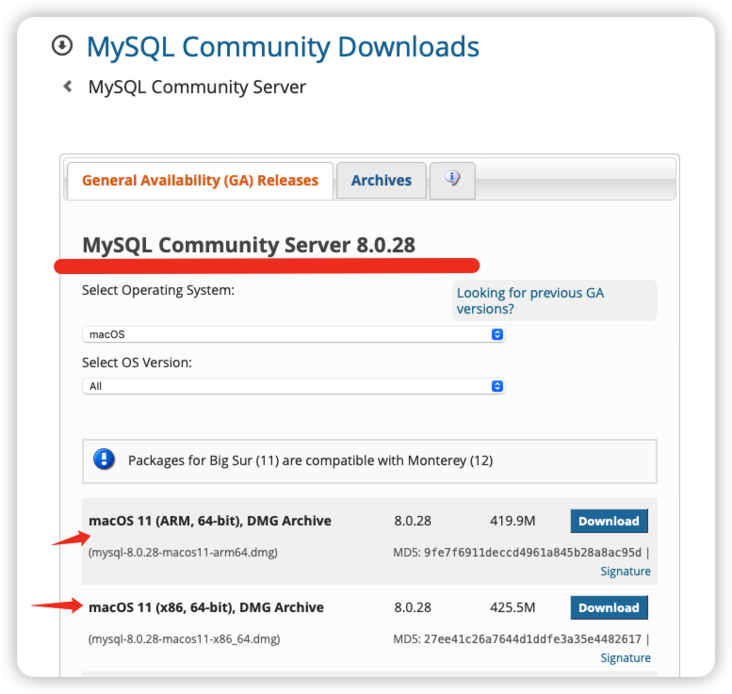The image size is (732, 694).
Task: Download the macOS 11 ARM 64-bit DMG Archive
Action: click(x=609, y=521)
